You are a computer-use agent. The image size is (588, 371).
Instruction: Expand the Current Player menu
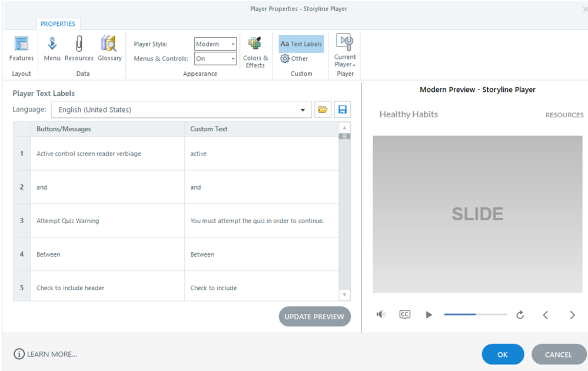click(345, 51)
